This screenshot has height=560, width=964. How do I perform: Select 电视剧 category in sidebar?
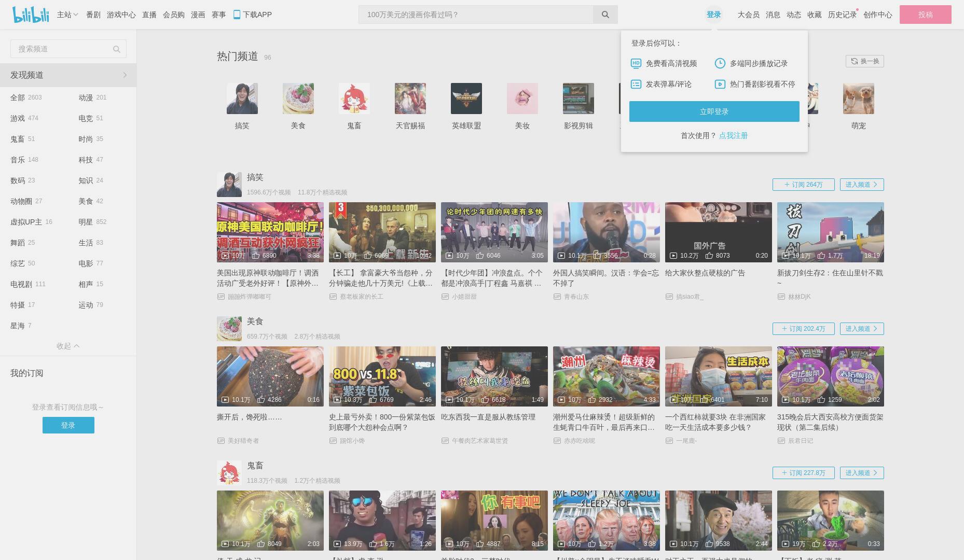(x=28, y=284)
